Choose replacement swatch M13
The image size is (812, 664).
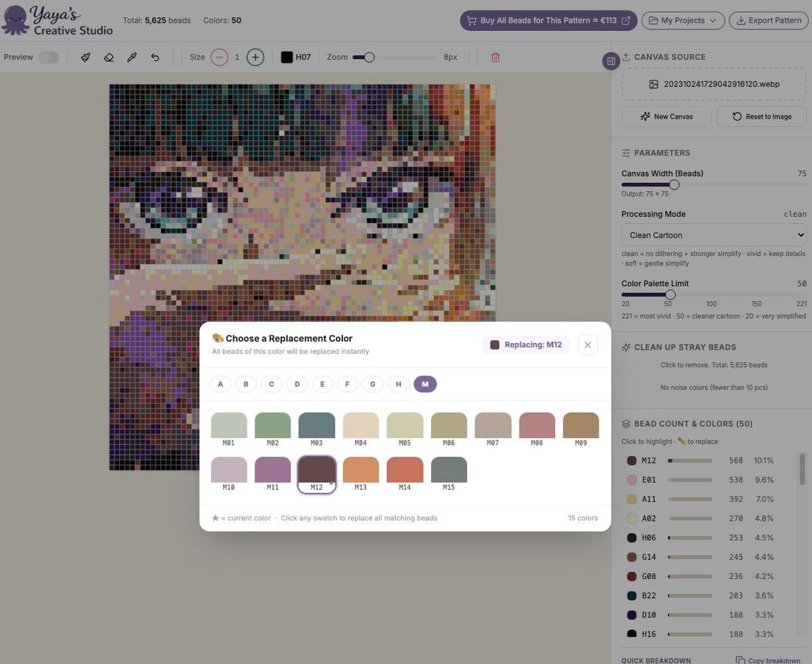point(361,474)
